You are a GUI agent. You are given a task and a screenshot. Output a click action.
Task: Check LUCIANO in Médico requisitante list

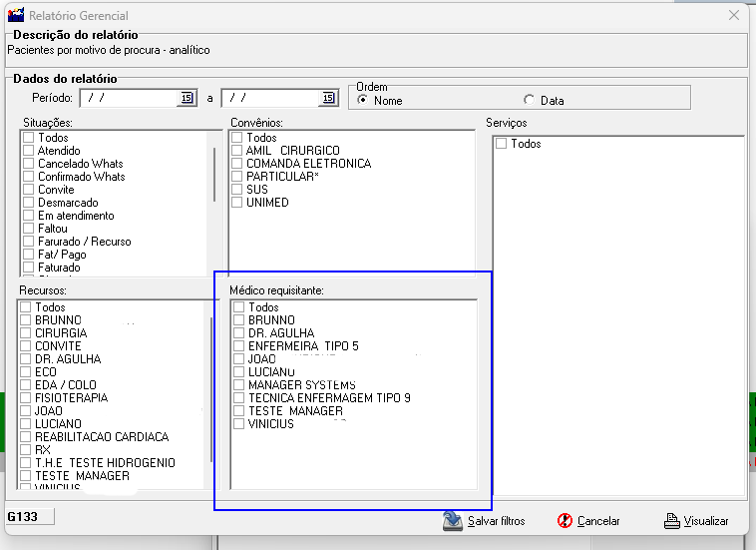point(238,372)
